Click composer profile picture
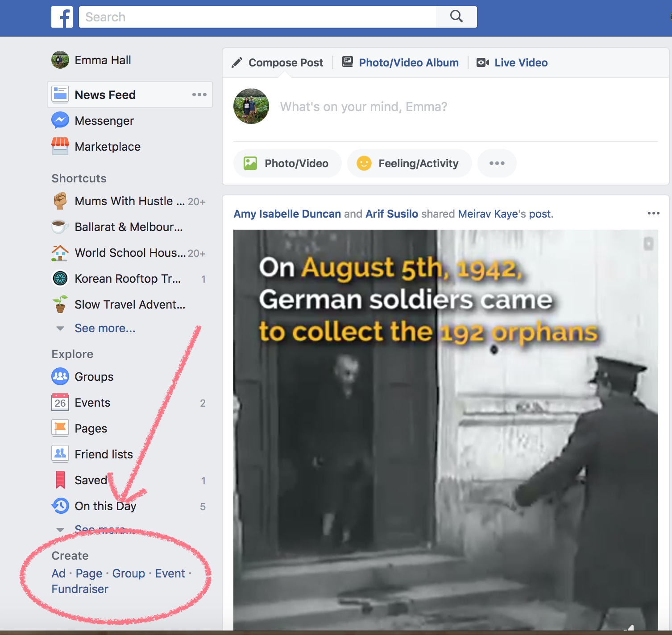 pyautogui.click(x=251, y=106)
